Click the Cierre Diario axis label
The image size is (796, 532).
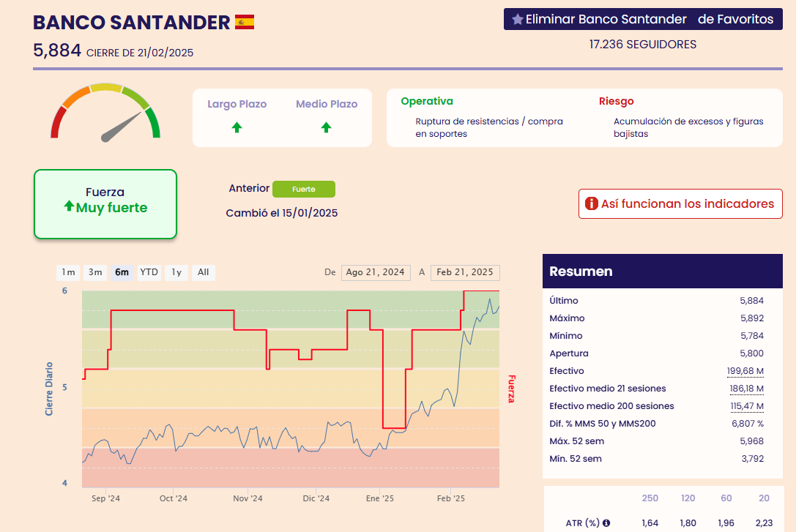click(49, 389)
